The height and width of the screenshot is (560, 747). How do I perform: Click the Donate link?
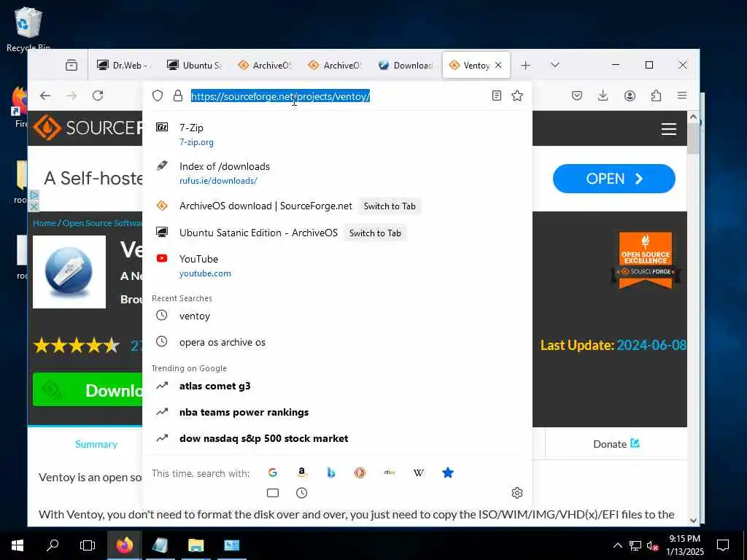(610, 444)
